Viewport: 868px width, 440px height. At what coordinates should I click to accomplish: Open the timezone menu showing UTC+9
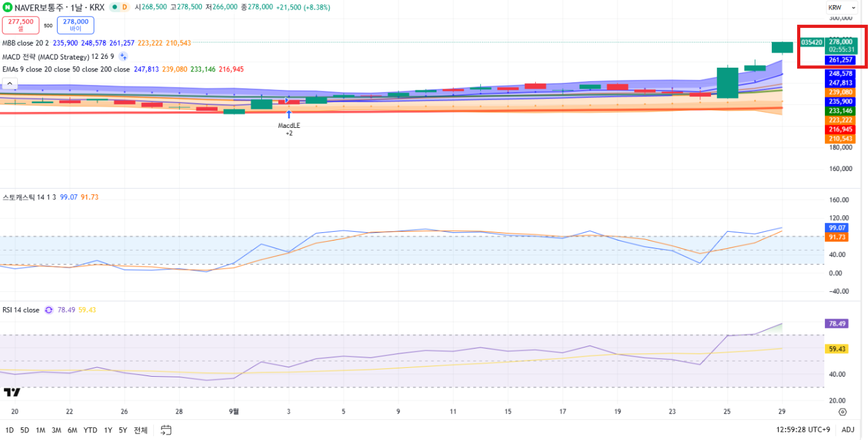[x=802, y=430]
